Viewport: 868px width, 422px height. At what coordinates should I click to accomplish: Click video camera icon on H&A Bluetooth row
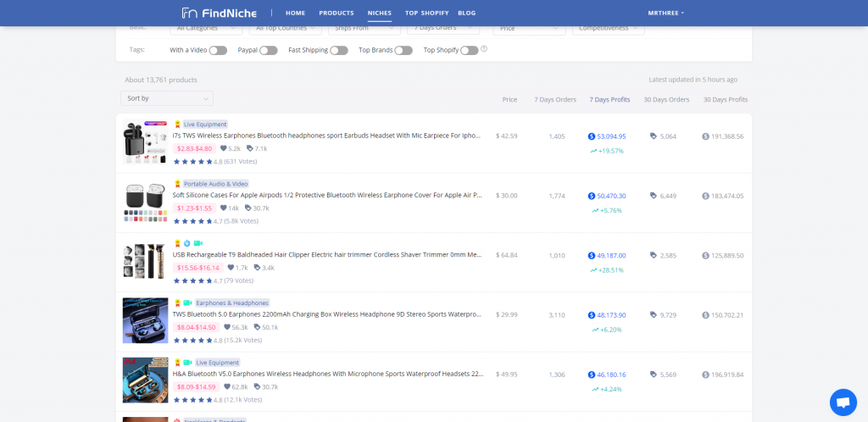pos(187,363)
